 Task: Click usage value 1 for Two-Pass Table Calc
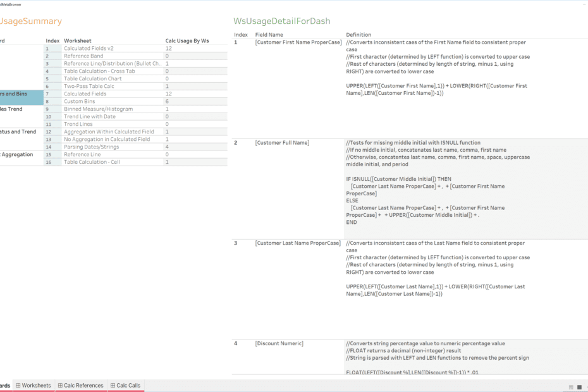pos(167,86)
